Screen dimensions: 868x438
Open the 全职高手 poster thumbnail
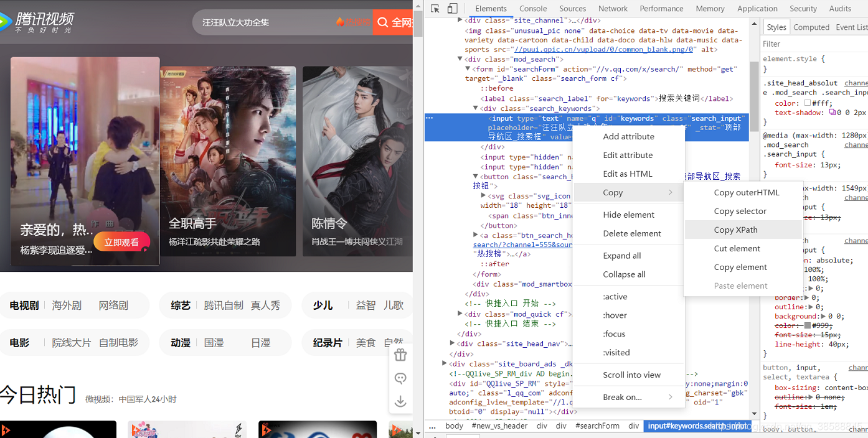[228, 162]
